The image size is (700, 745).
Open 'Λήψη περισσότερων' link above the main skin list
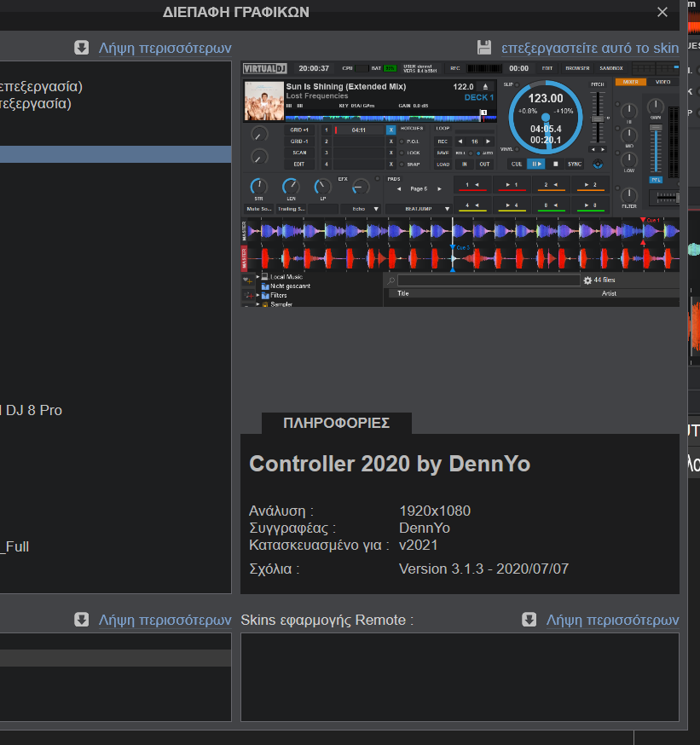pos(165,48)
